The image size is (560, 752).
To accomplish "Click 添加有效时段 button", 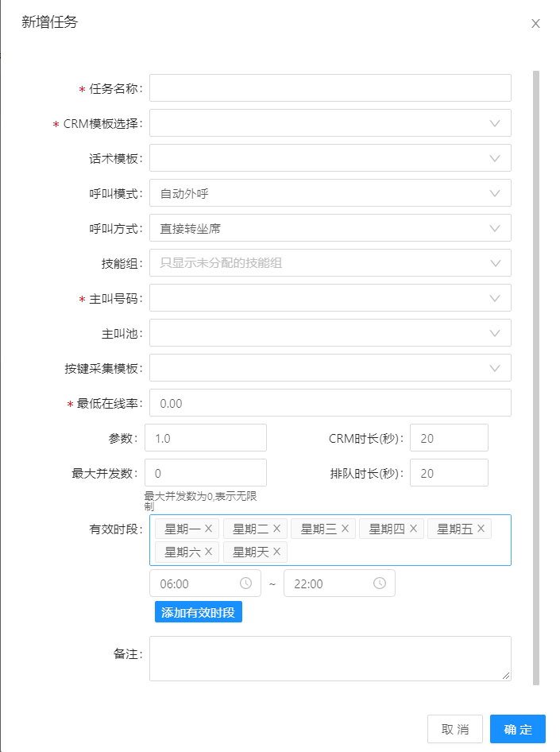I will 198,612.
